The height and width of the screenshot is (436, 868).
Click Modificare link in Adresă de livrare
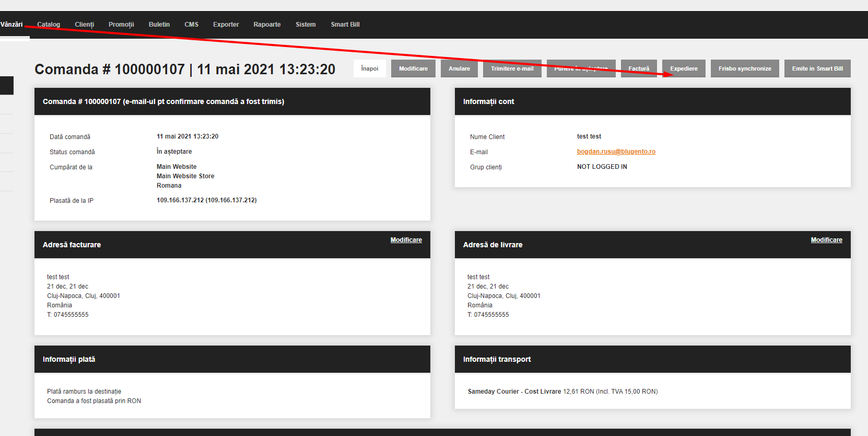point(827,240)
